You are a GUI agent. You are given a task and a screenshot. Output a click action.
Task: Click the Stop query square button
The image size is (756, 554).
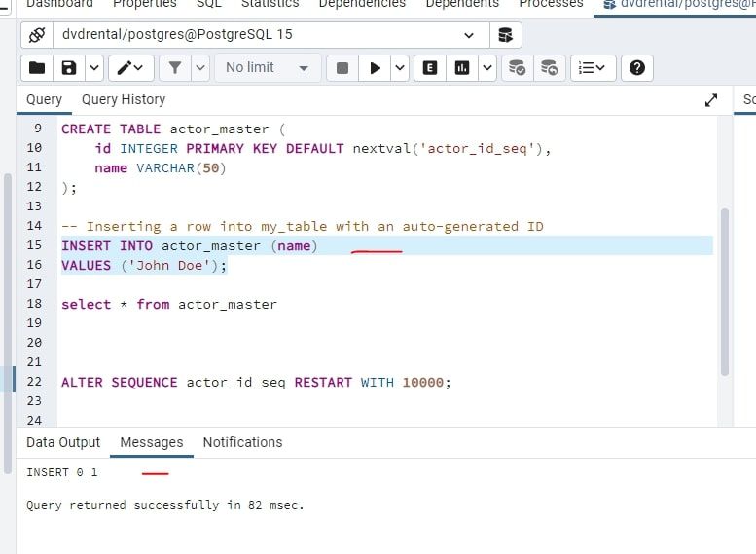pyautogui.click(x=342, y=67)
